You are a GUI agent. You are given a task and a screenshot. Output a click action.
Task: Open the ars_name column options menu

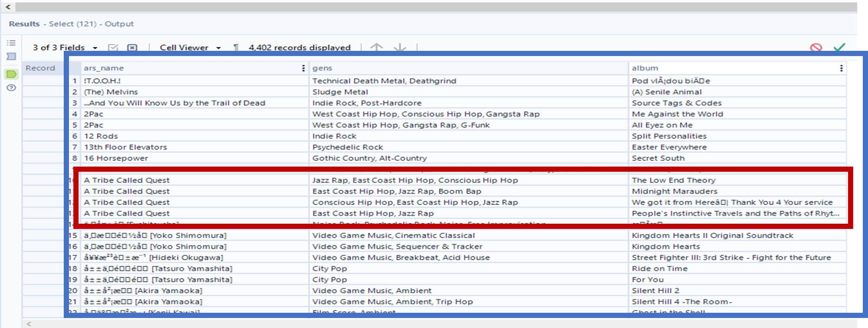(x=303, y=68)
